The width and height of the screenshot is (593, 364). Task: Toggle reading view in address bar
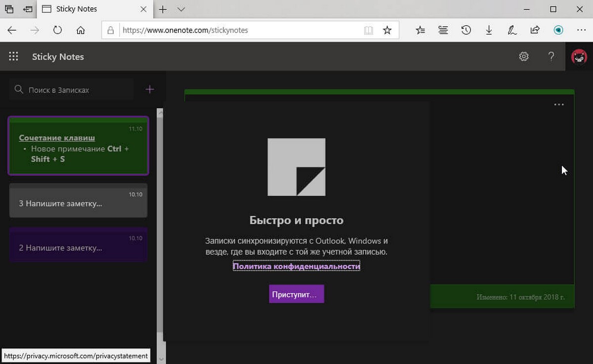coord(368,30)
